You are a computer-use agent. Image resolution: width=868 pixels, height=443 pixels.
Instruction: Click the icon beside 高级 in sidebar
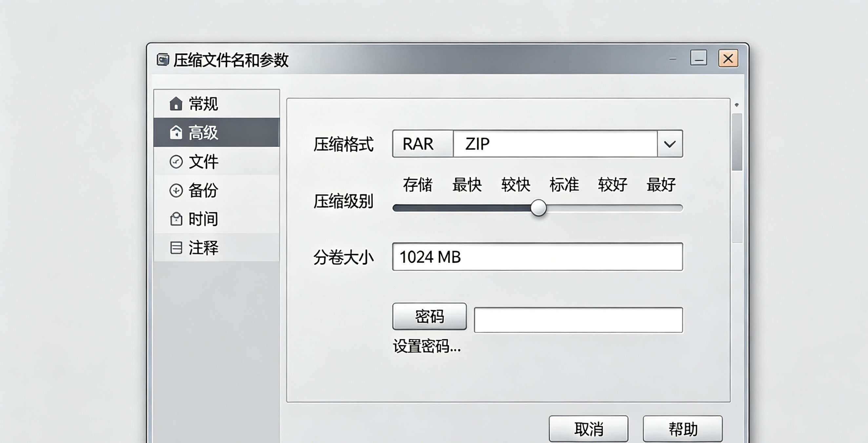pyautogui.click(x=176, y=132)
